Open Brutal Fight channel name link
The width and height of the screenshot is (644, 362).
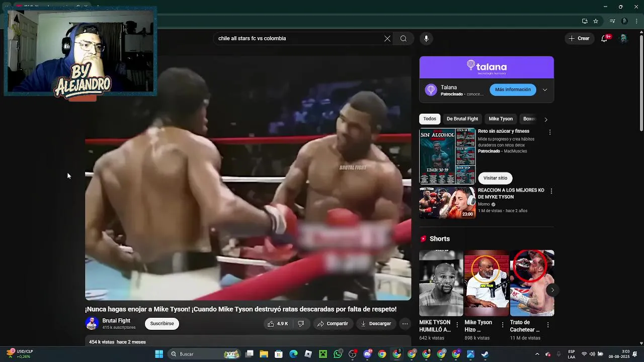click(116, 321)
